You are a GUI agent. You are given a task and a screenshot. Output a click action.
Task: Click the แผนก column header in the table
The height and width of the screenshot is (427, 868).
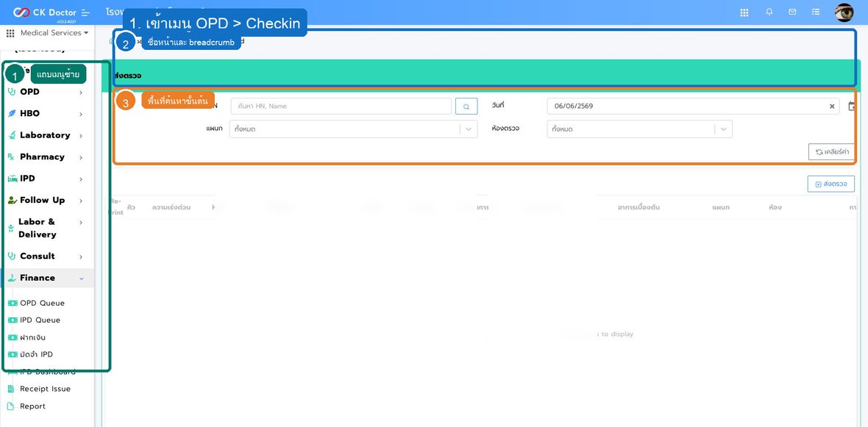[721, 207]
